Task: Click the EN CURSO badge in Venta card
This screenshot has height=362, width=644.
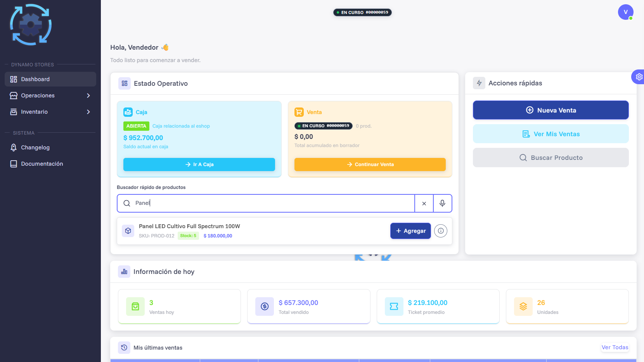Action: coord(324,126)
